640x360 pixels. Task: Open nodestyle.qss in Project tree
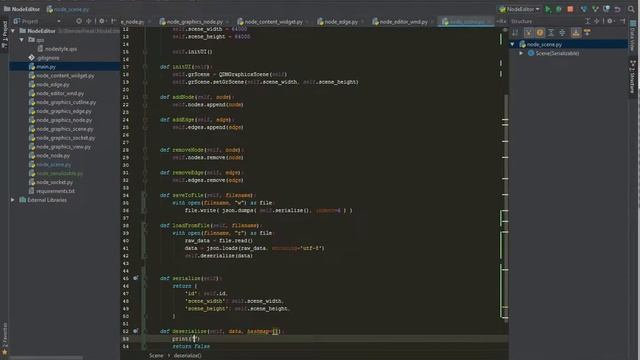tap(60, 49)
